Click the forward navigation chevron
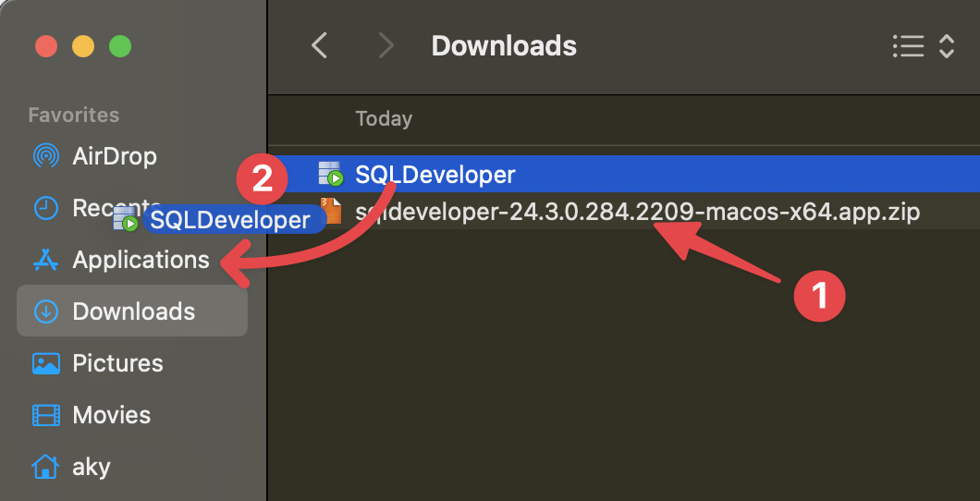Screen dimensions: 980x501 point(386,45)
